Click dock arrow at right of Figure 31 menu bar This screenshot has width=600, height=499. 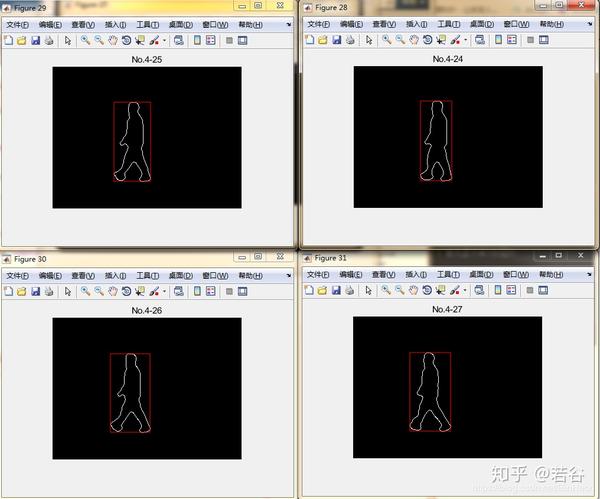[589, 274]
